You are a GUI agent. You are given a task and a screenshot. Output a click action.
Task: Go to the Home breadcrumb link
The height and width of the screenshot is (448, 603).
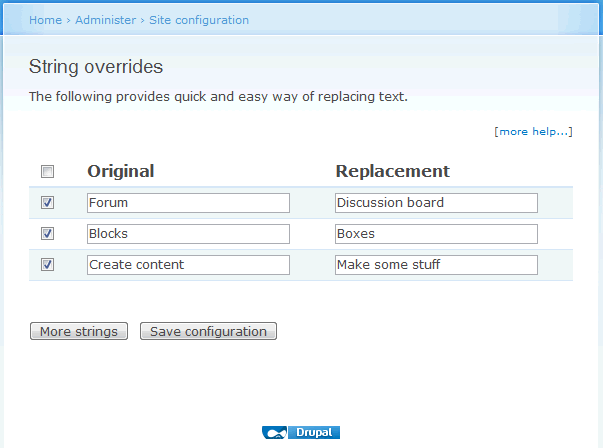pyautogui.click(x=45, y=20)
